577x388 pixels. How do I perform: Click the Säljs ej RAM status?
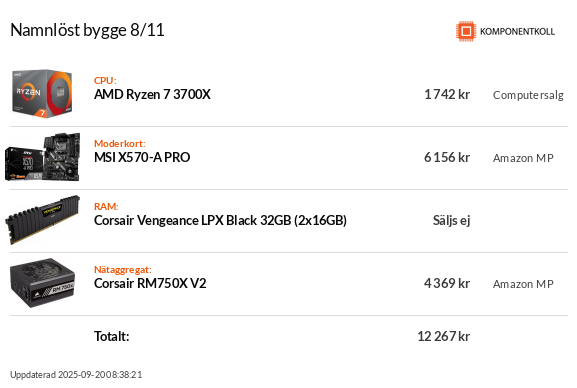coord(452,221)
